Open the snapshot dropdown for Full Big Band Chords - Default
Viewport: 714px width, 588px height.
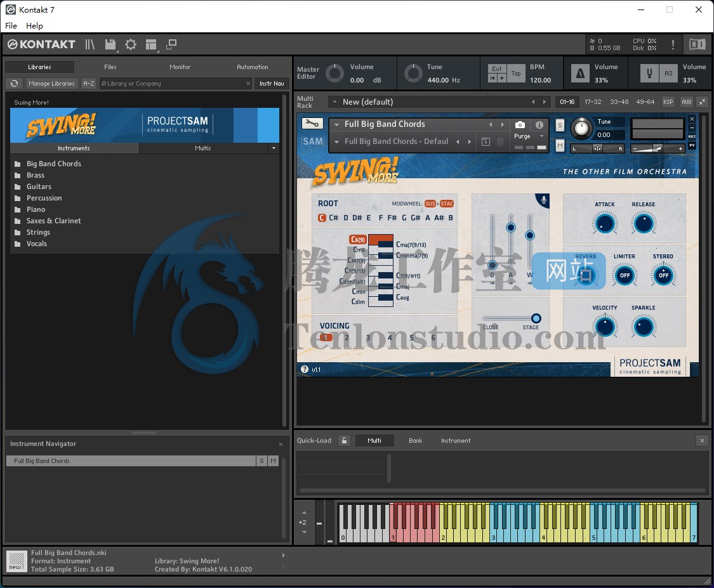click(x=336, y=141)
